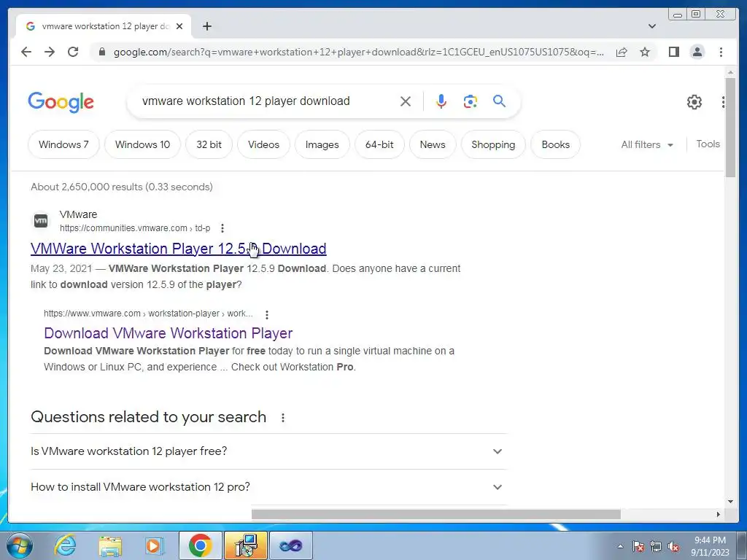Switch to News results
747x560 pixels.
432,144
